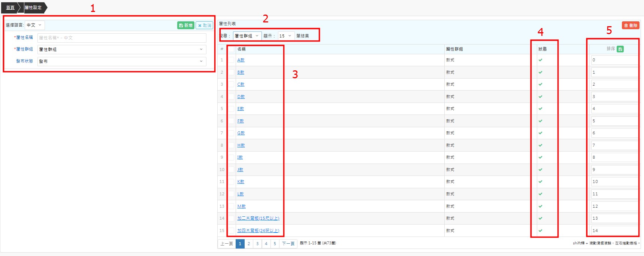644x256 pixels.
Task: Toggle the status checkmark in row 5 (E款)
Action: tap(540, 109)
